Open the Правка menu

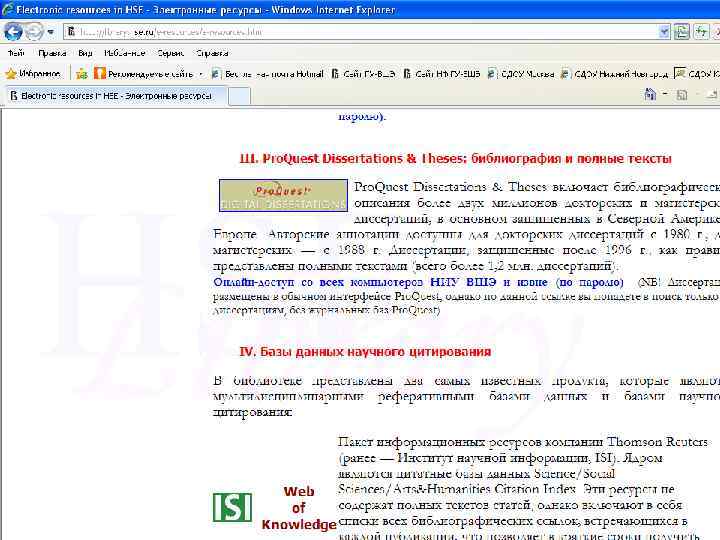coord(52,53)
